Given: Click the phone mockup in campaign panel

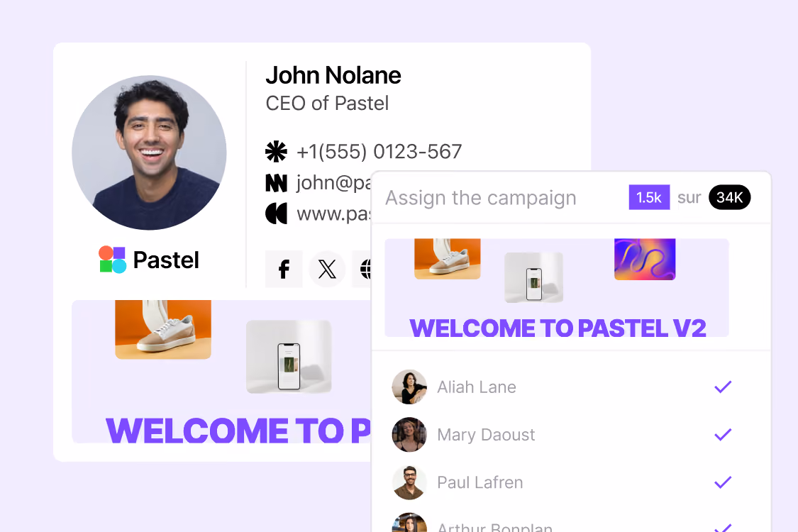Looking at the screenshot, I should [534, 277].
